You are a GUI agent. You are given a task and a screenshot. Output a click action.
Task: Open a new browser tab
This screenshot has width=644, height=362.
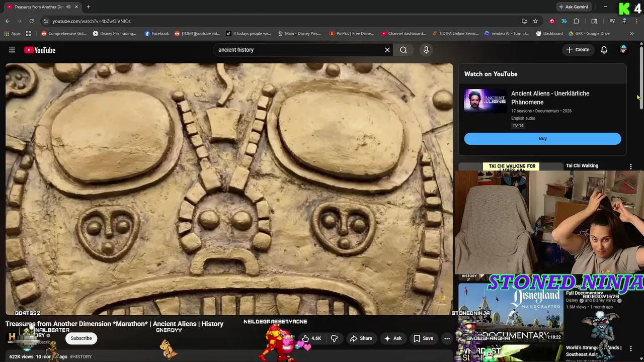[88, 7]
